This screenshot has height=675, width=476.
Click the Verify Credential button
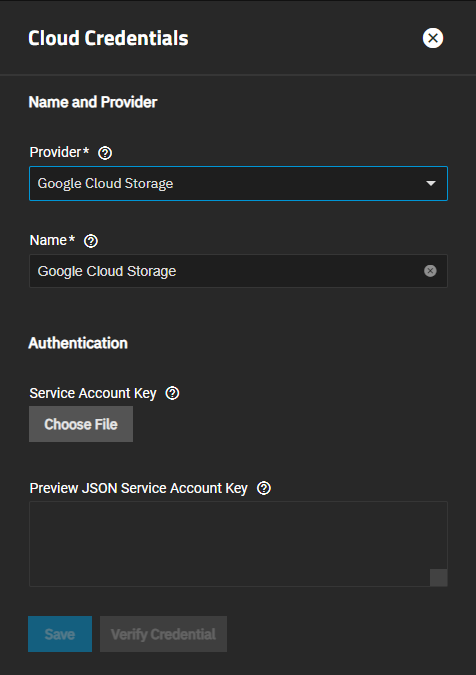(x=164, y=634)
